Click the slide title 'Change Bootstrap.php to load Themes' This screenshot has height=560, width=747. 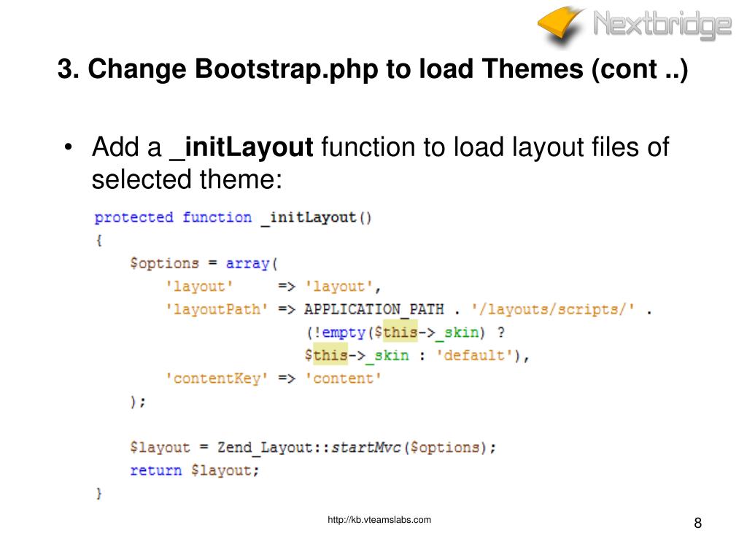tap(373, 69)
